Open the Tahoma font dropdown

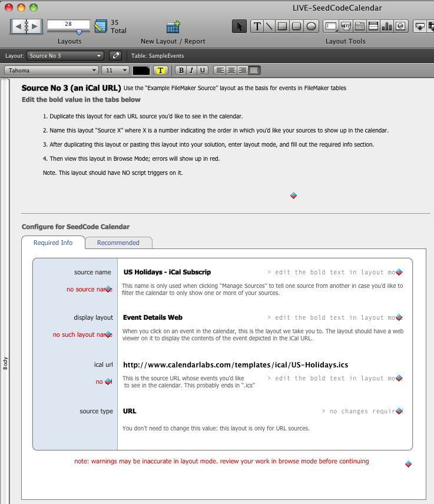tap(51, 71)
